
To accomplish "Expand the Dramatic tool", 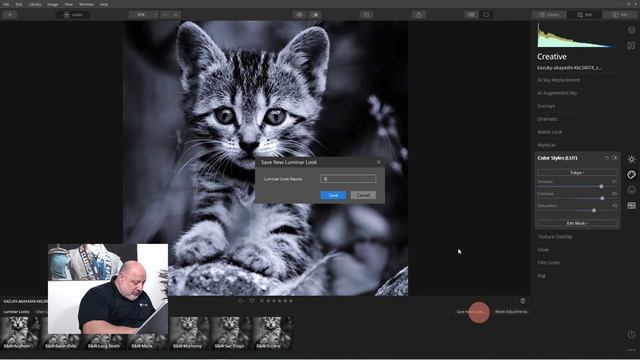I will [547, 119].
